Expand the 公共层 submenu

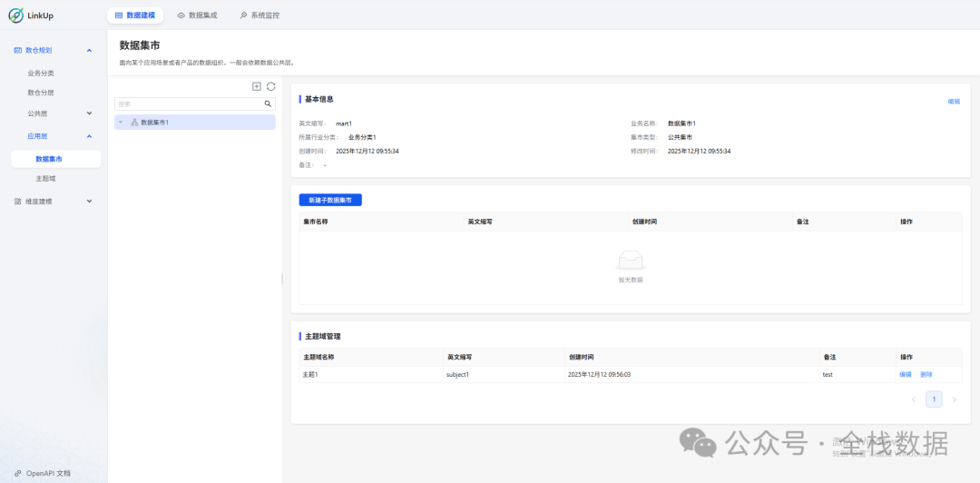89,113
